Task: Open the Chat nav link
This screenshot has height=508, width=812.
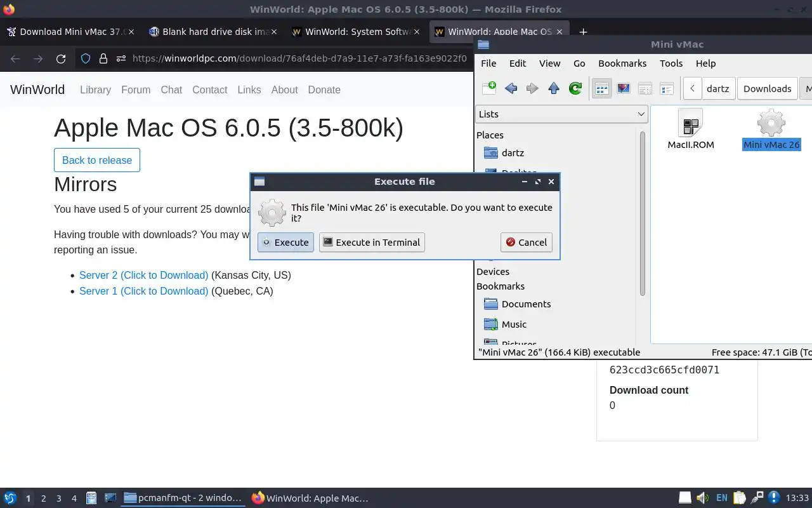Action: pyautogui.click(x=171, y=90)
